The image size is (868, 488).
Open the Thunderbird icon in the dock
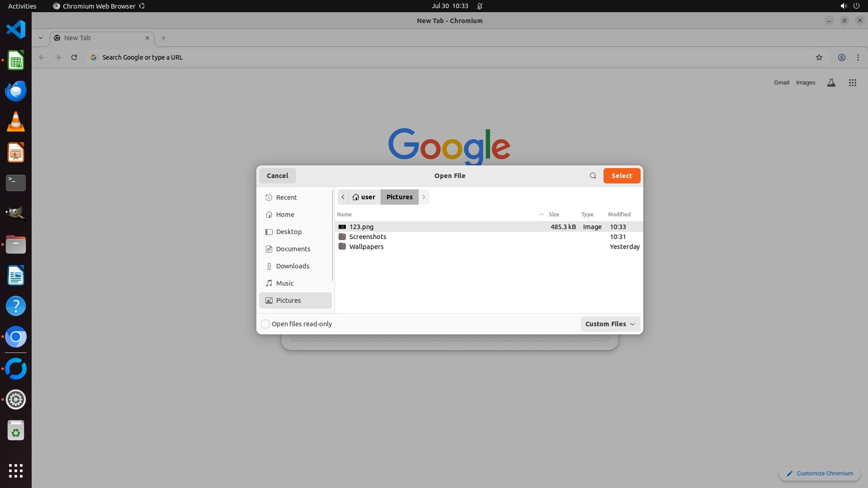pos(16,91)
